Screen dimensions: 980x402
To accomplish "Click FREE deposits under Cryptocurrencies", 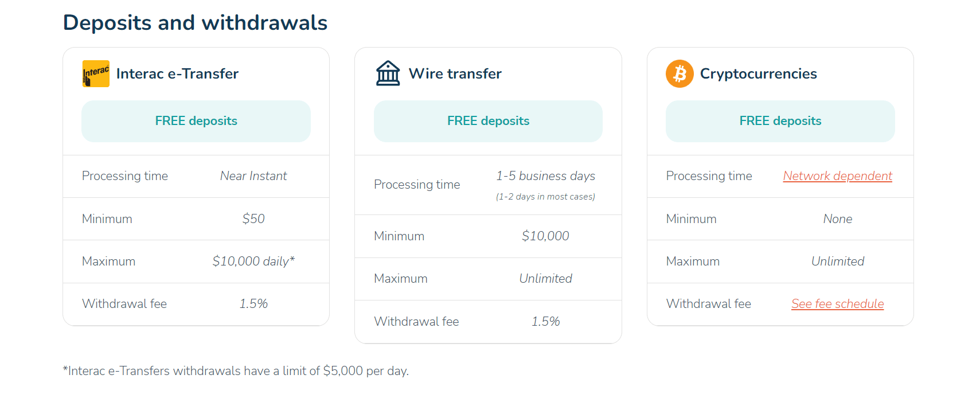I will [780, 121].
